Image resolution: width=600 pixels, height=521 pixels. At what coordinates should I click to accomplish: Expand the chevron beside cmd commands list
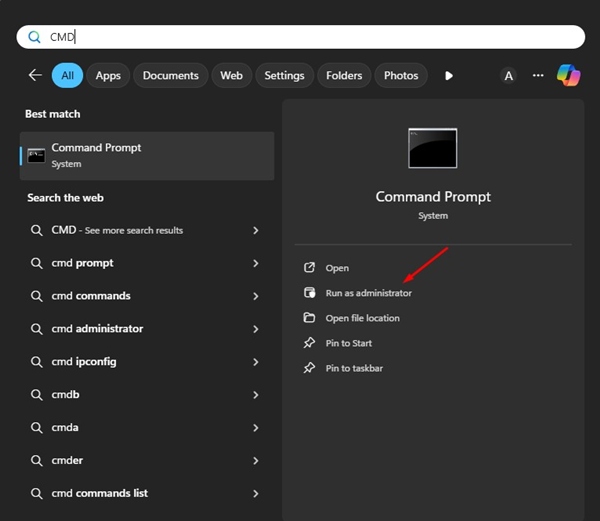click(256, 493)
